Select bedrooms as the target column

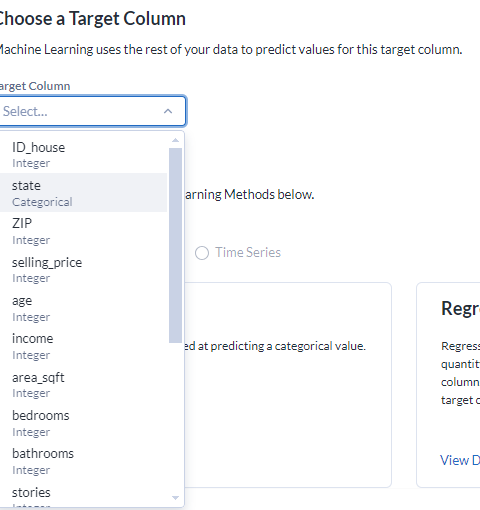click(x=83, y=423)
